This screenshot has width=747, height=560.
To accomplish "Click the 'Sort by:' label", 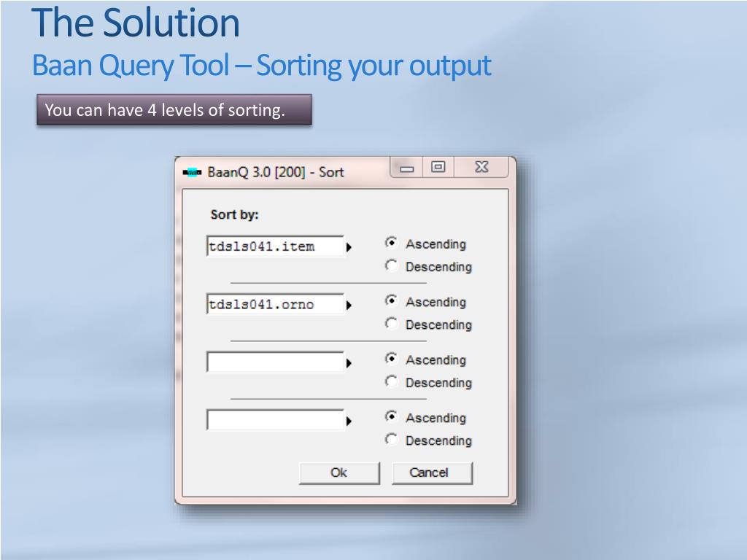I will pos(234,215).
